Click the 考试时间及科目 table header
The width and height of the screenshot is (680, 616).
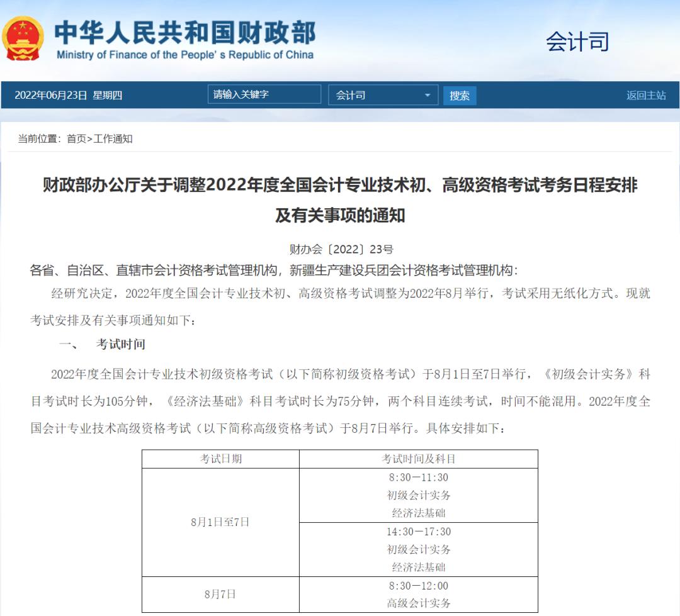point(418,459)
